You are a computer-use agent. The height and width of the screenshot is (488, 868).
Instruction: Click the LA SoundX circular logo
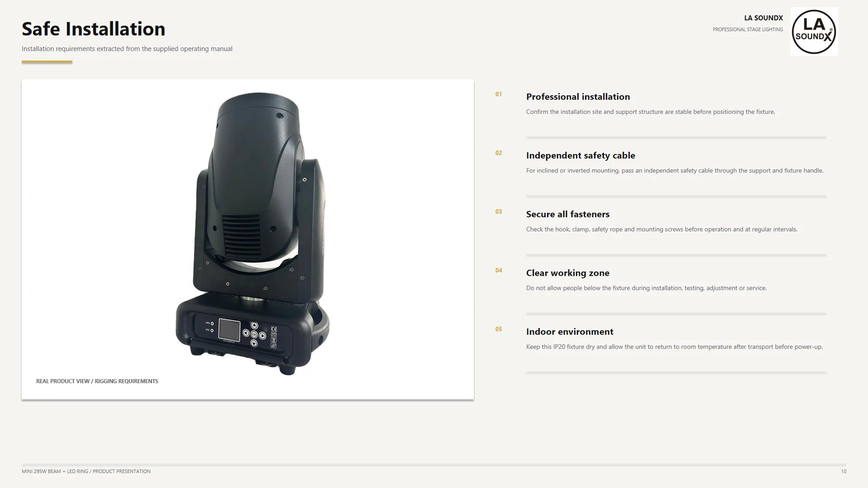pyautogui.click(x=814, y=32)
